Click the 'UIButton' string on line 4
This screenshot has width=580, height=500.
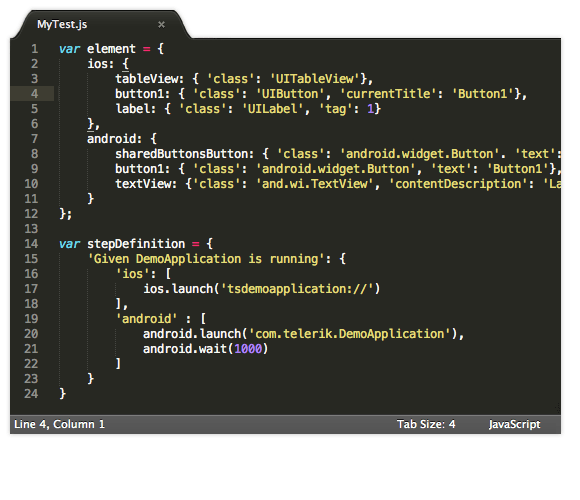click(x=290, y=94)
